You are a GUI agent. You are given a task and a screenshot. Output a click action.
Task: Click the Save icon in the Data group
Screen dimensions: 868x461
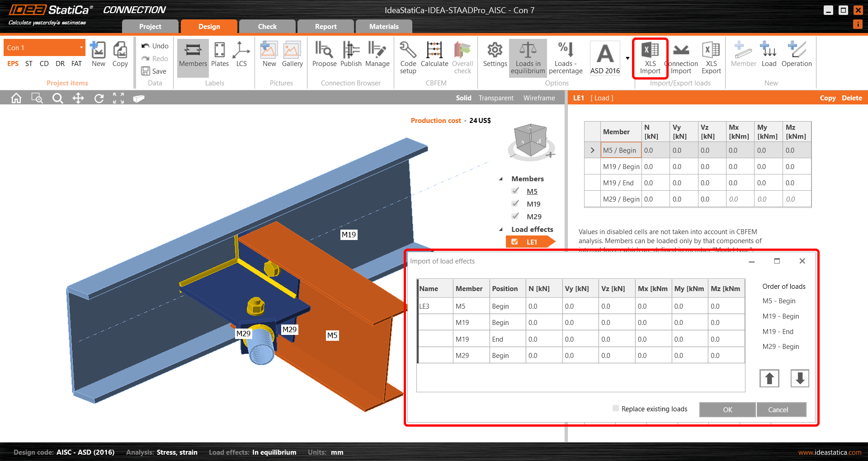[x=145, y=71]
